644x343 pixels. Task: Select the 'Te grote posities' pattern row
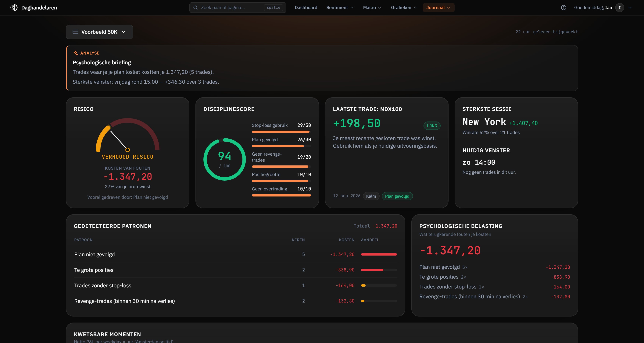(235, 270)
